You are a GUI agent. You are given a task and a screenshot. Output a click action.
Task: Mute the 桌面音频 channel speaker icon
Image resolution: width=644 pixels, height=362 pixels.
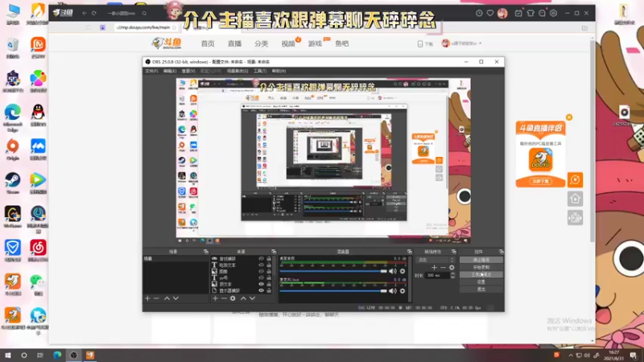(x=393, y=271)
